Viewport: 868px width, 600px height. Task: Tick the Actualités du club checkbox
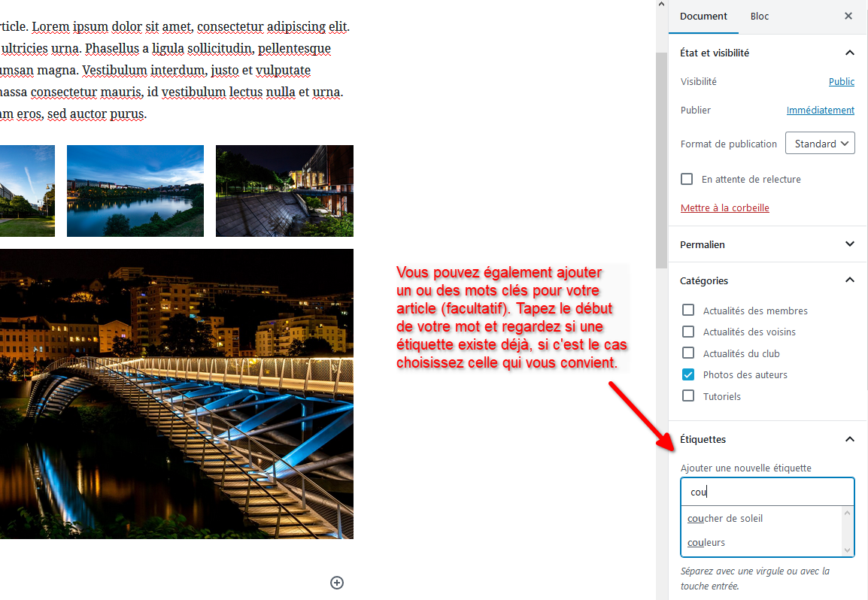687,353
